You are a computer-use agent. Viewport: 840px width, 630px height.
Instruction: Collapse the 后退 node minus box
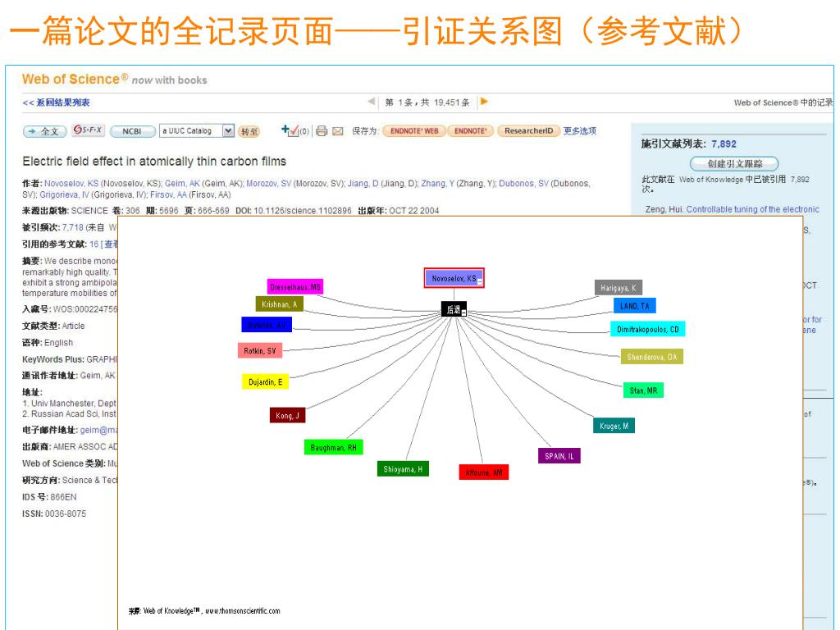tap(464, 313)
